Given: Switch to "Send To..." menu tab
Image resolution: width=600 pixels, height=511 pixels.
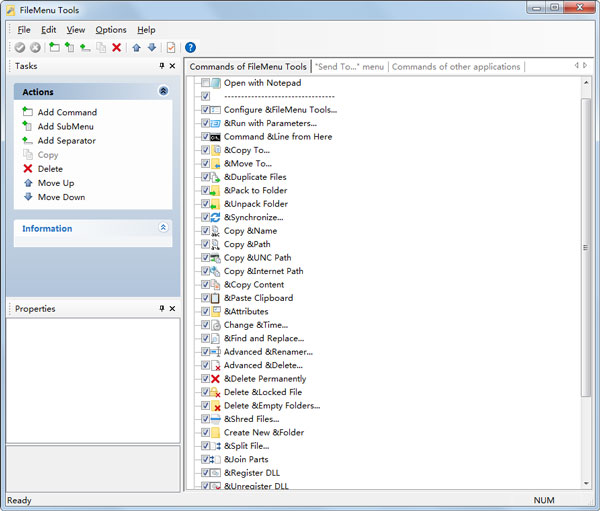Looking at the screenshot, I should (349, 67).
